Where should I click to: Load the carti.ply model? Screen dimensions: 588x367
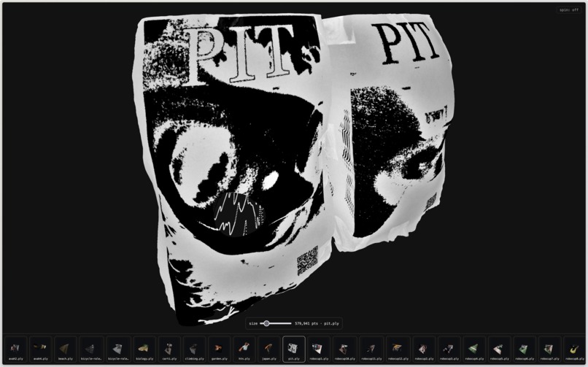tap(169, 349)
